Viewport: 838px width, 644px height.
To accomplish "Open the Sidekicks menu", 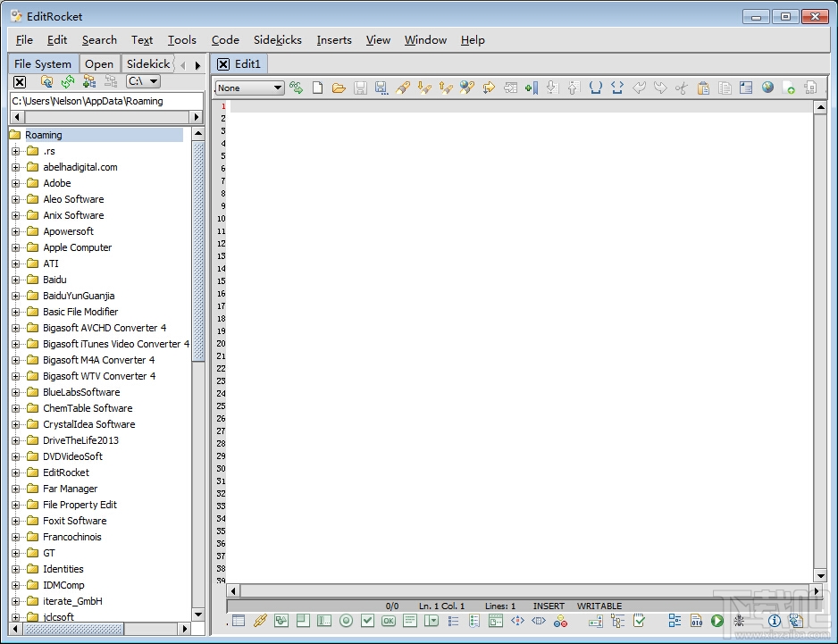I will pos(277,39).
